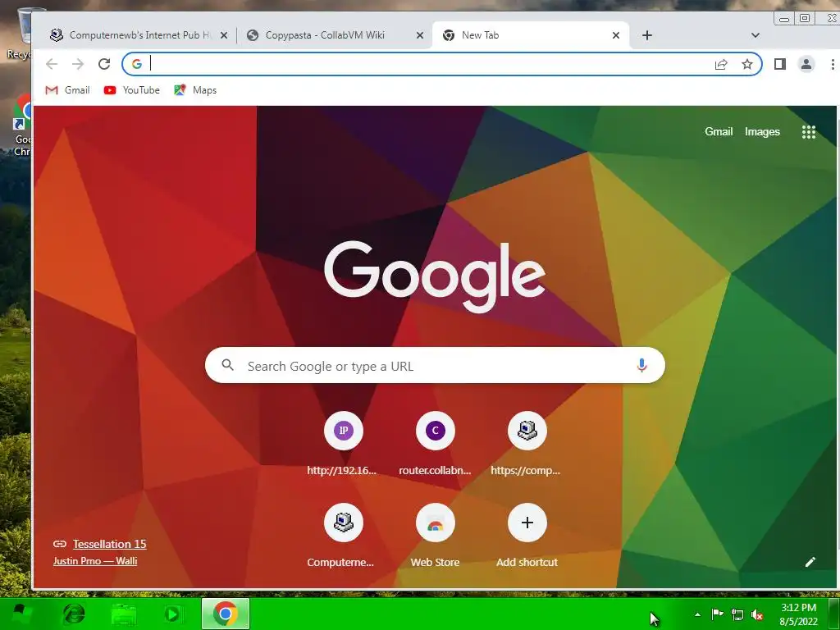Image resolution: width=840 pixels, height=630 pixels.
Task: Launch Internet Explorer from the taskbar
Action: (74, 614)
